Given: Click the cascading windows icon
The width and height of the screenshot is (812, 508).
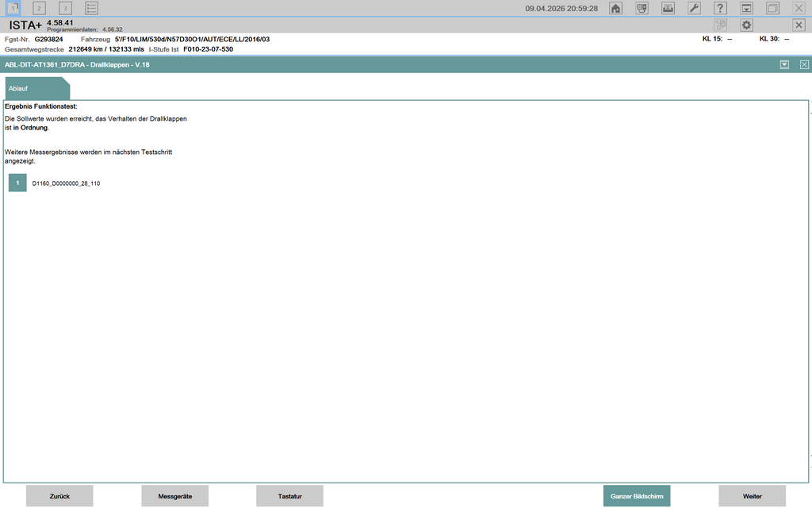Looking at the screenshot, I should pos(772,8).
